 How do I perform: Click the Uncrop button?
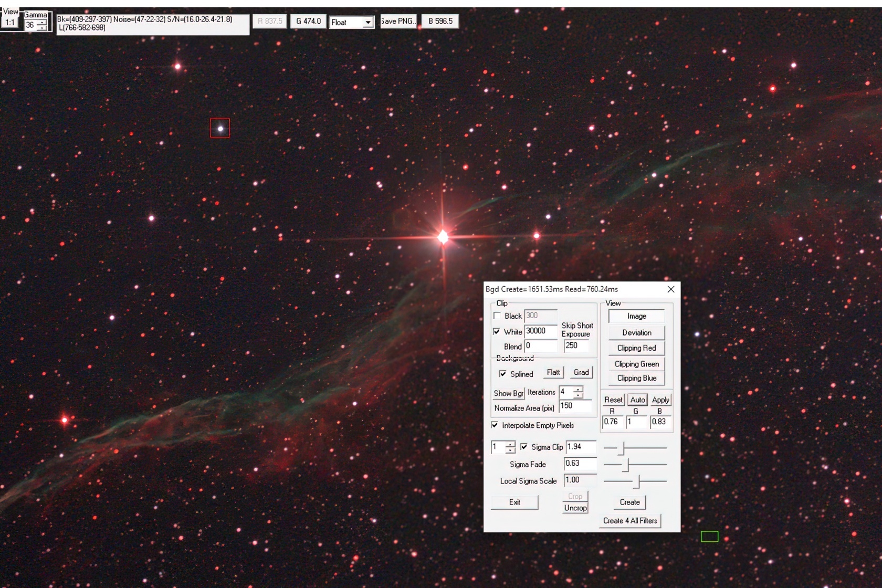pyautogui.click(x=575, y=508)
